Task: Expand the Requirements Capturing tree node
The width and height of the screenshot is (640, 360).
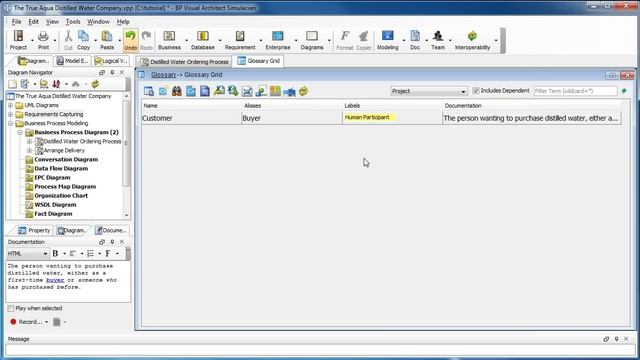Action: pyautogui.click(x=11, y=114)
